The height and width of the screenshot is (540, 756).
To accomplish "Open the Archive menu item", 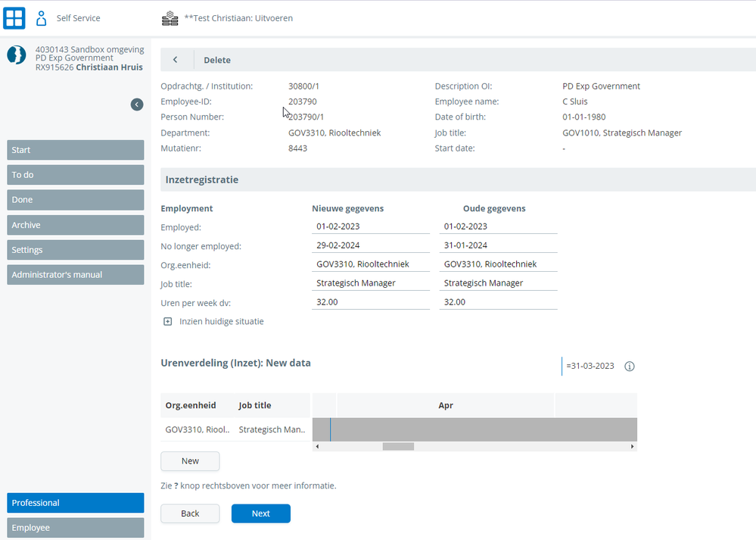I will [x=76, y=225].
